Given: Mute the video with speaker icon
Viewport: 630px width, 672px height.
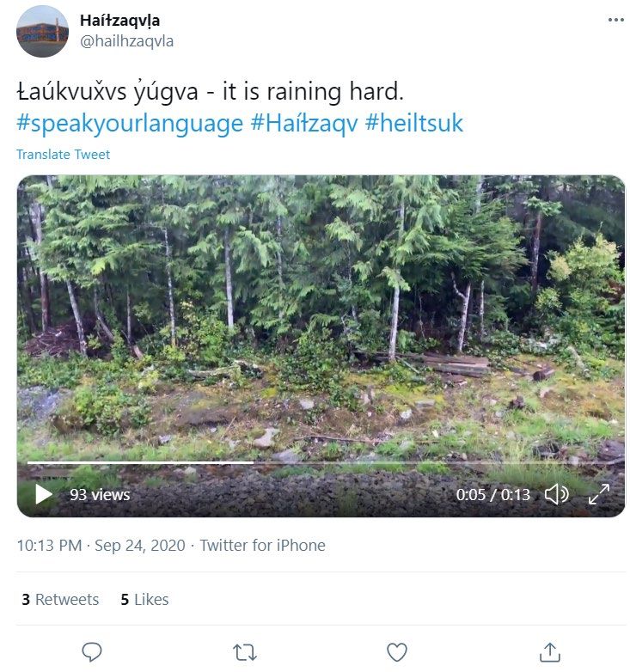Looking at the screenshot, I should [x=556, y=495].
